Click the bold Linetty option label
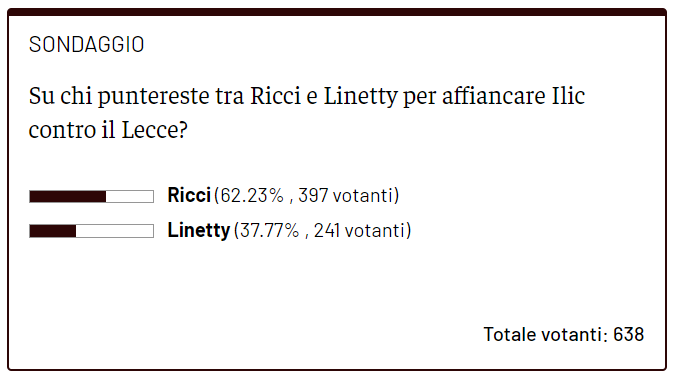The height and width of the screenshot is (377, 675). [x=199, y=230]
